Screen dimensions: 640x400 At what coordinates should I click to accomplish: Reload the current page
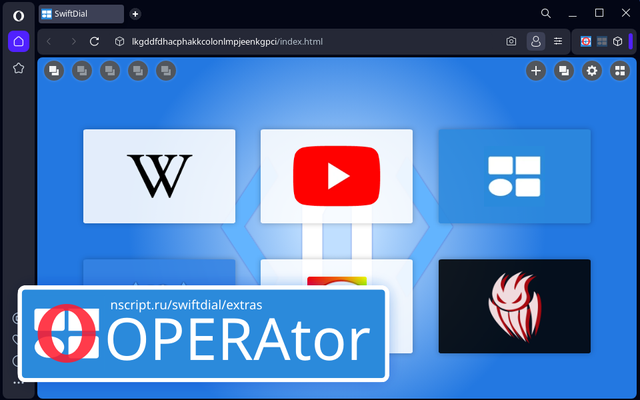pyautogui.click(x=94, y=41)
